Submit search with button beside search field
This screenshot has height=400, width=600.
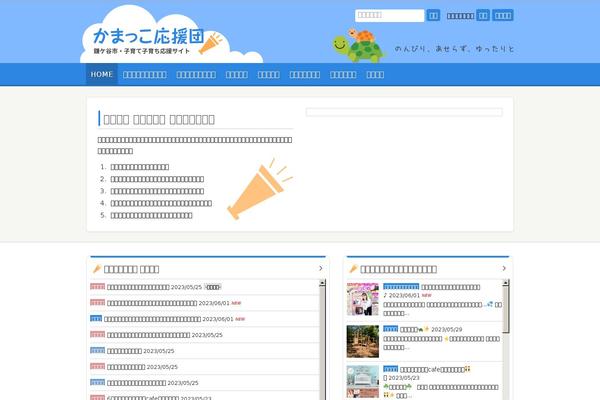pos(433,15)
